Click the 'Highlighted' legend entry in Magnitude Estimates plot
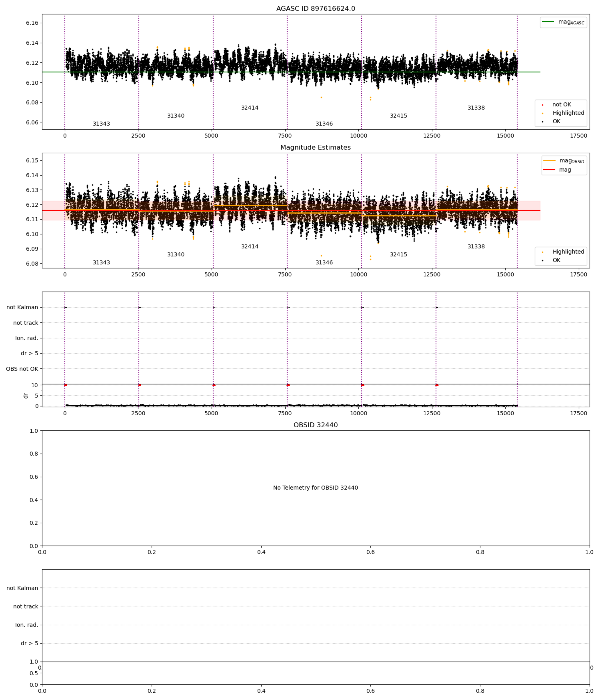The image size is (600, 700). [x=561, y=252]
